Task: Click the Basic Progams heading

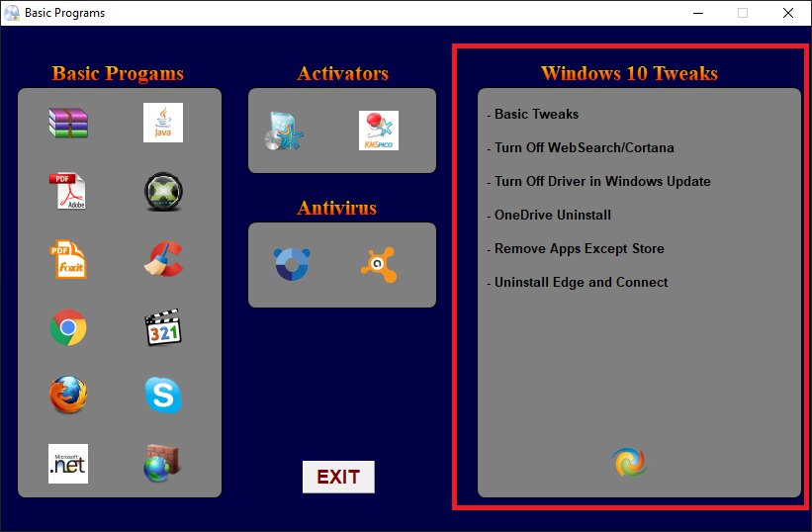Action: [118, 73]
